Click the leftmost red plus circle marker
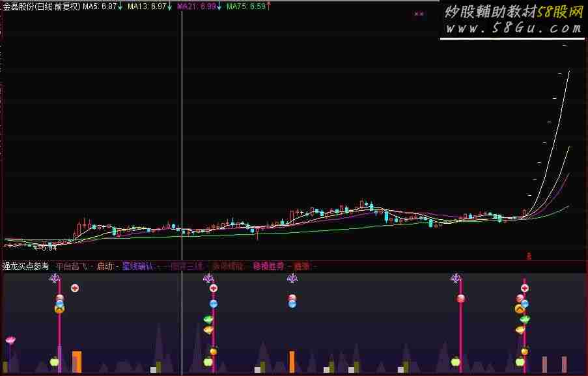The height and width of the screenshot is (376, 588). pos(75,288)
